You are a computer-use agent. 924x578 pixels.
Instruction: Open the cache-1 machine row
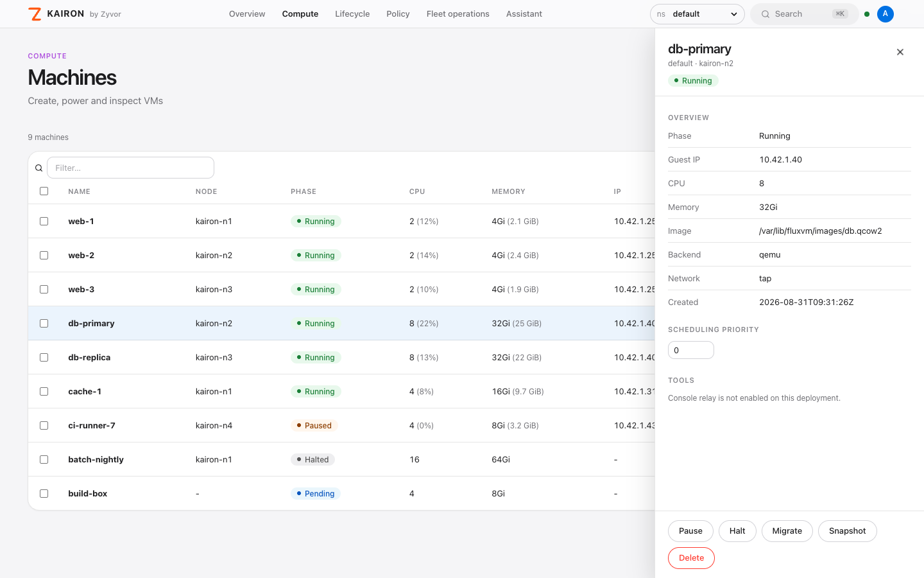341,392
